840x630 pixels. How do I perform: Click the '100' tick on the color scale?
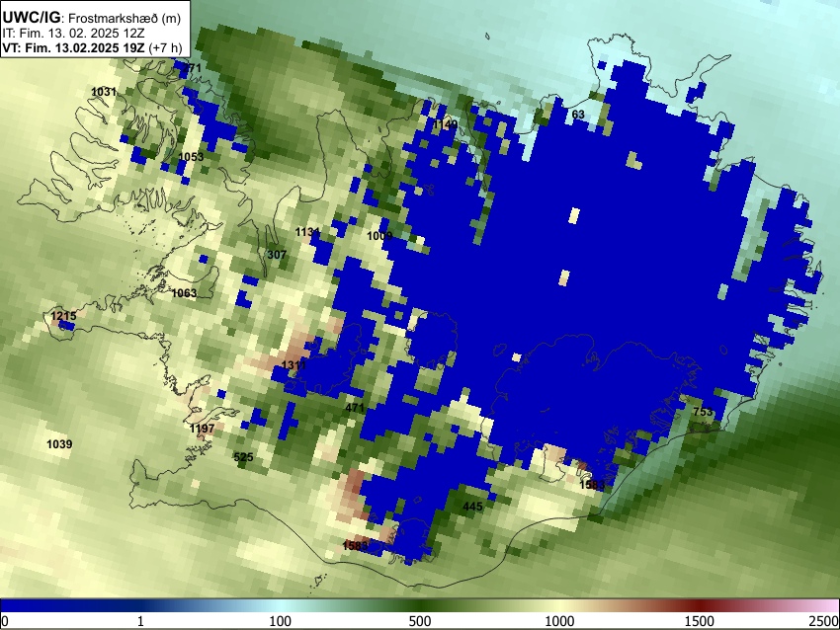pos(280,621)
